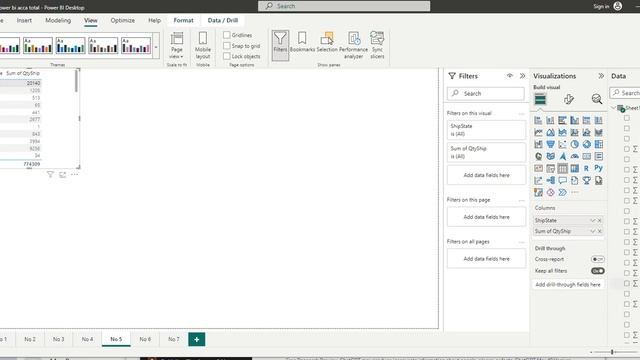Select the funnel chart visual

(x=550, y=144)
